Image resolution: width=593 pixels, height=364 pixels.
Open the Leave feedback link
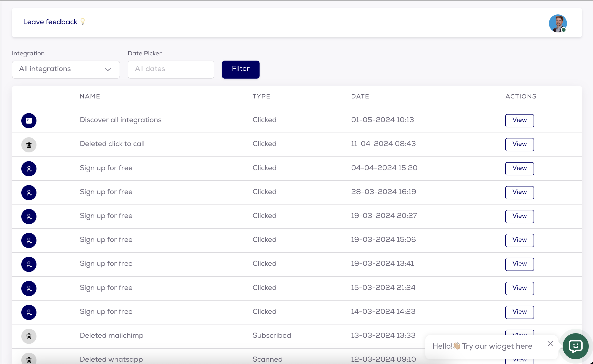click(x=50, y=22)
